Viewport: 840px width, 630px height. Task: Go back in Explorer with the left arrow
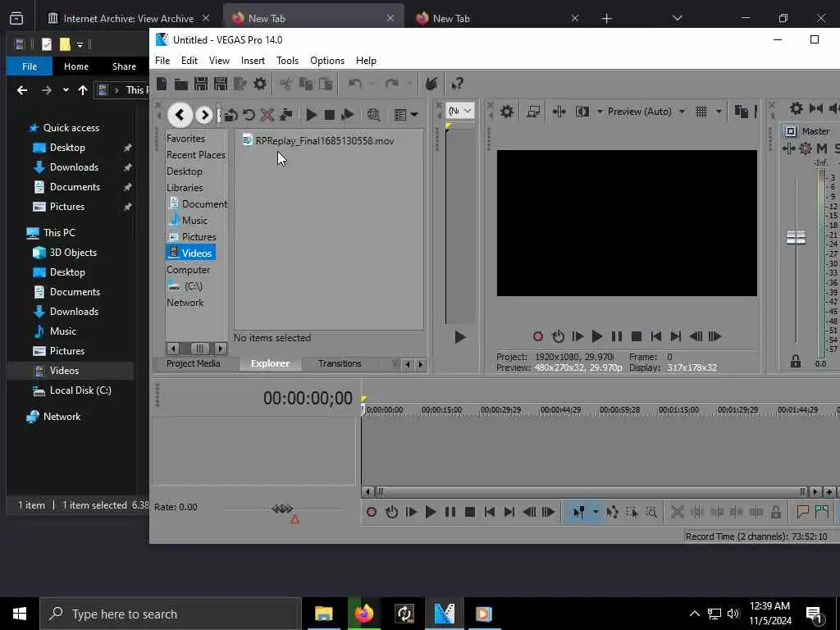180,115
